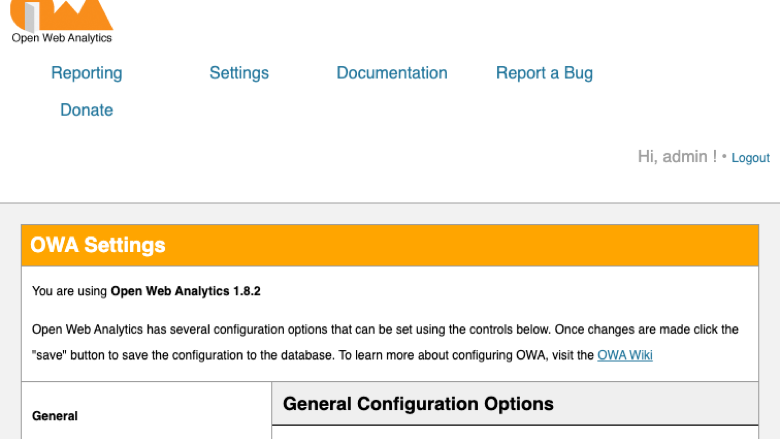The width and height of the screenshot is (780, 439).
Task: Go to the Settings menu item
Action: 239,73
